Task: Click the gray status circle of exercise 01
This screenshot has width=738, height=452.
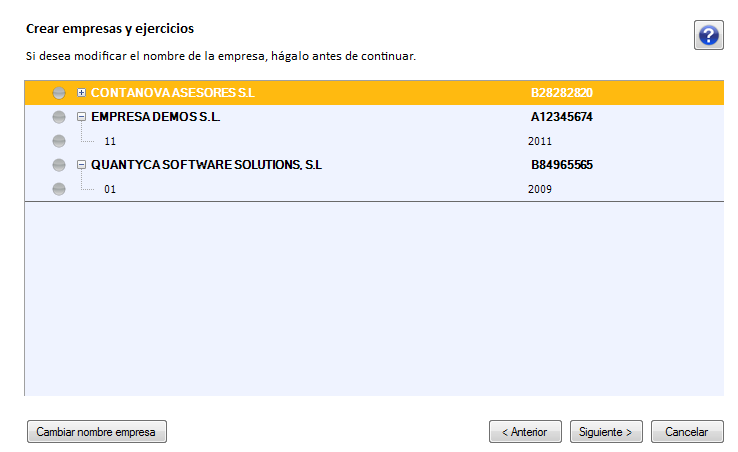Action: click(x=59, y=189)
